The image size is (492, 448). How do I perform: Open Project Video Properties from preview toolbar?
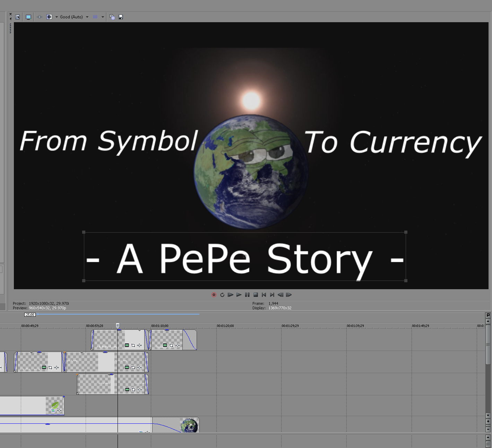click(18, 17)
